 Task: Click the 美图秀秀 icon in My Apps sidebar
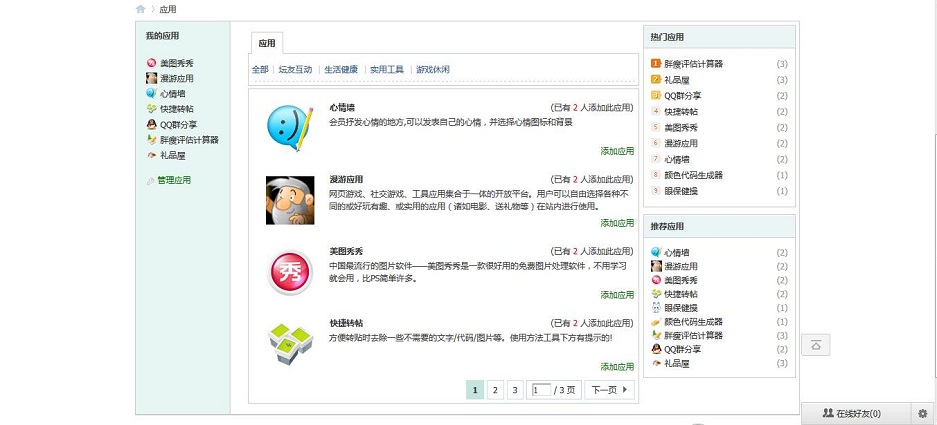coord(152,63)
